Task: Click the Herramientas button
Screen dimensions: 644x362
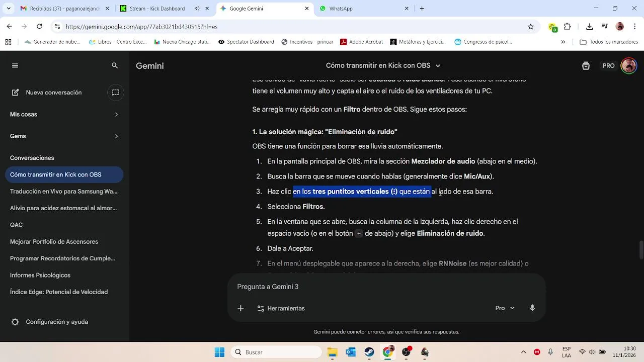Action: click(281, 308)
